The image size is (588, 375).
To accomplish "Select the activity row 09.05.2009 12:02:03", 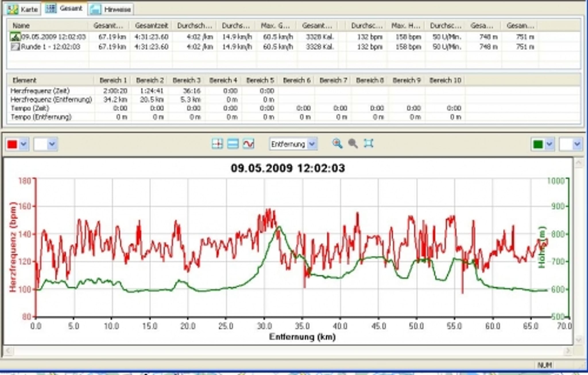I will tap(293, 37).
